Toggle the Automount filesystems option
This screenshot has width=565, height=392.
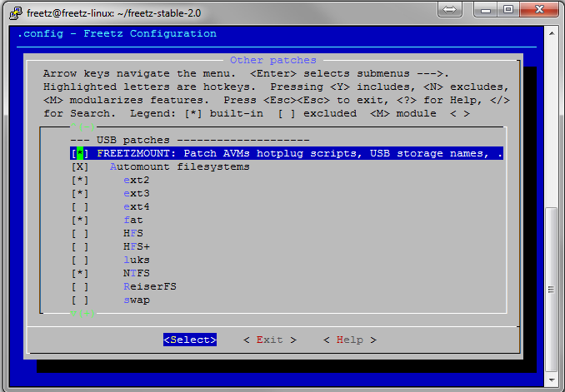tap(80, 166)
